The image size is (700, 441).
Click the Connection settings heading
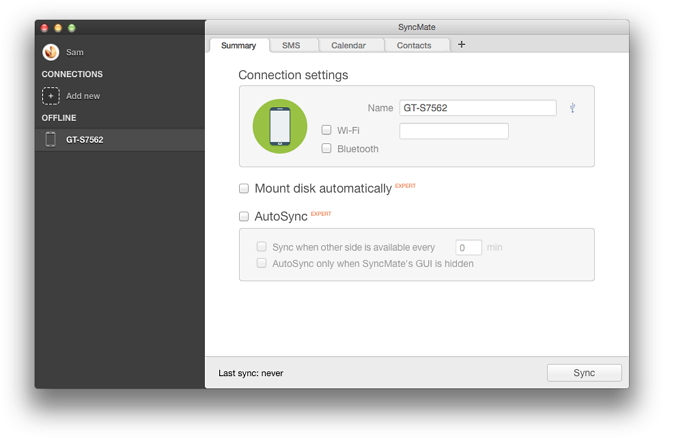tap(293, 75)
